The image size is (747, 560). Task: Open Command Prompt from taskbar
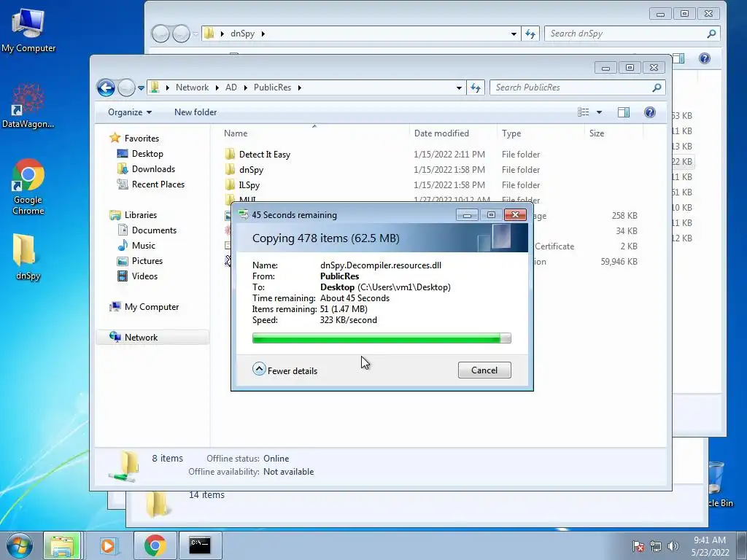(200, 545)
